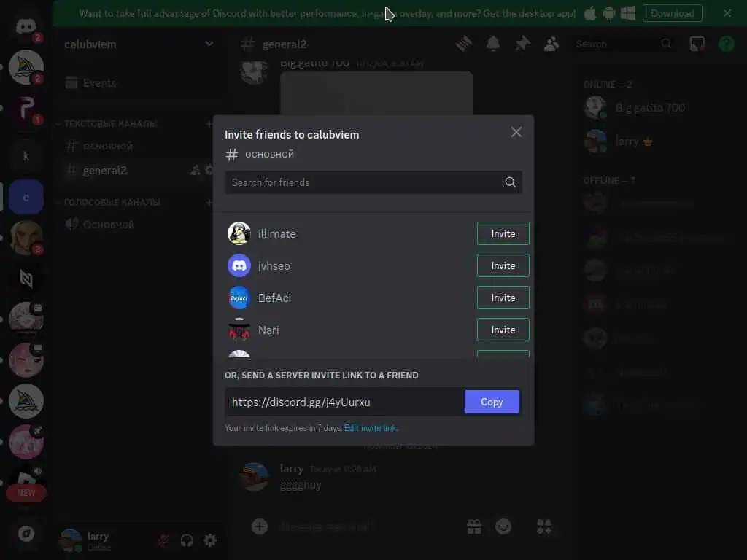
Task: Invite jvhseo to the server
Action: pos(503,265)
